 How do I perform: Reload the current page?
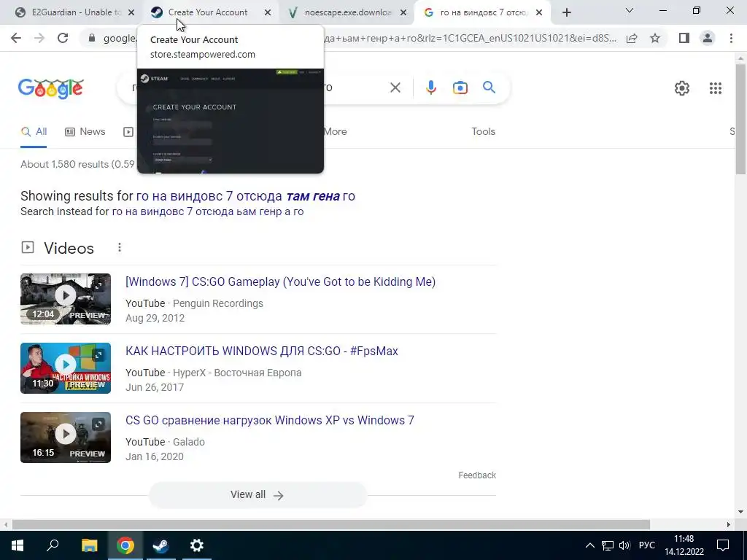coord(63,38)
